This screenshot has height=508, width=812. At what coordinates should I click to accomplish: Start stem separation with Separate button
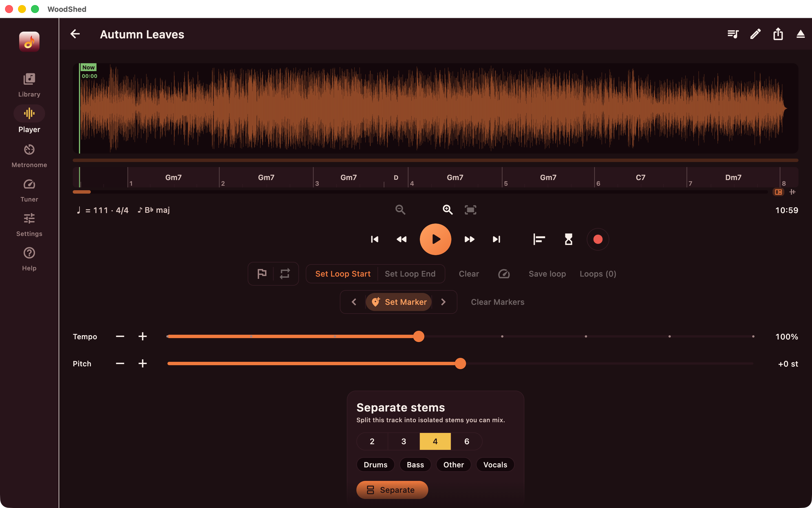click(392, 490)
